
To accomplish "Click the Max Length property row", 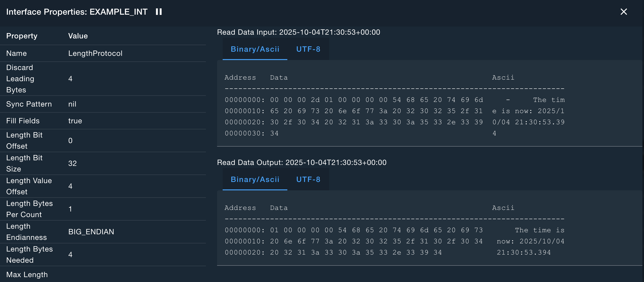I will point(27,275).
